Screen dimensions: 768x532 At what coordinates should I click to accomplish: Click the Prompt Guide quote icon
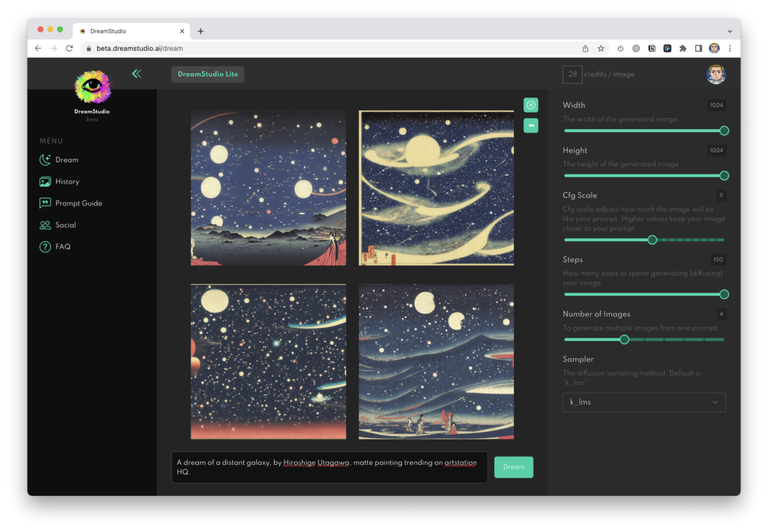point(45,203)
